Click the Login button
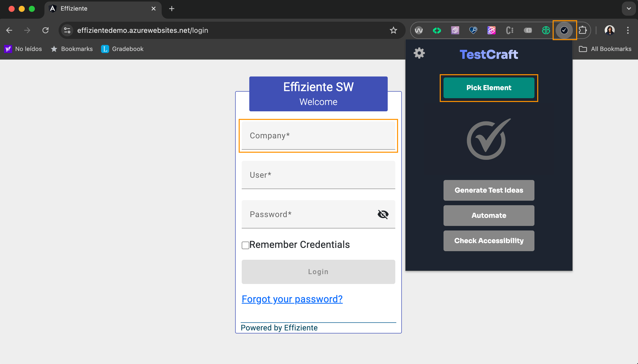The height and width of the screenshot is (364, 638). point(318,272)
